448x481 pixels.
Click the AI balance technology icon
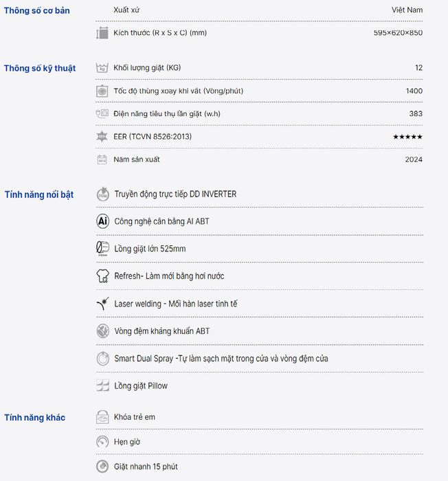coord(103,221)
